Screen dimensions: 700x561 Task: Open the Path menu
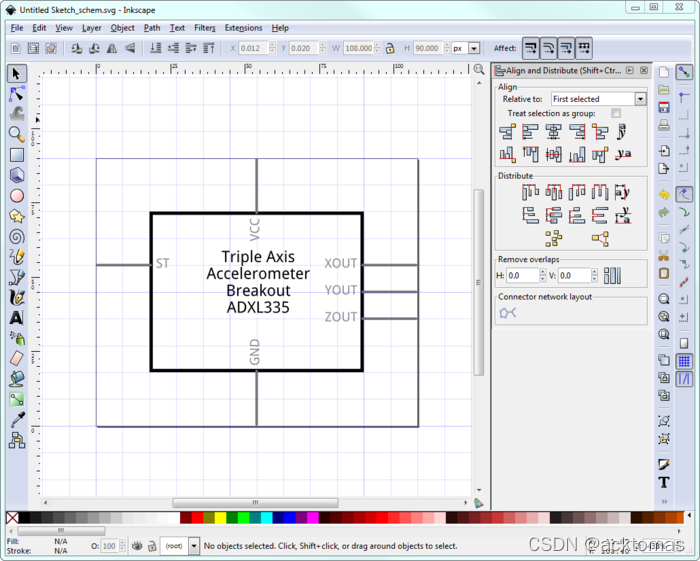point(152,28)
